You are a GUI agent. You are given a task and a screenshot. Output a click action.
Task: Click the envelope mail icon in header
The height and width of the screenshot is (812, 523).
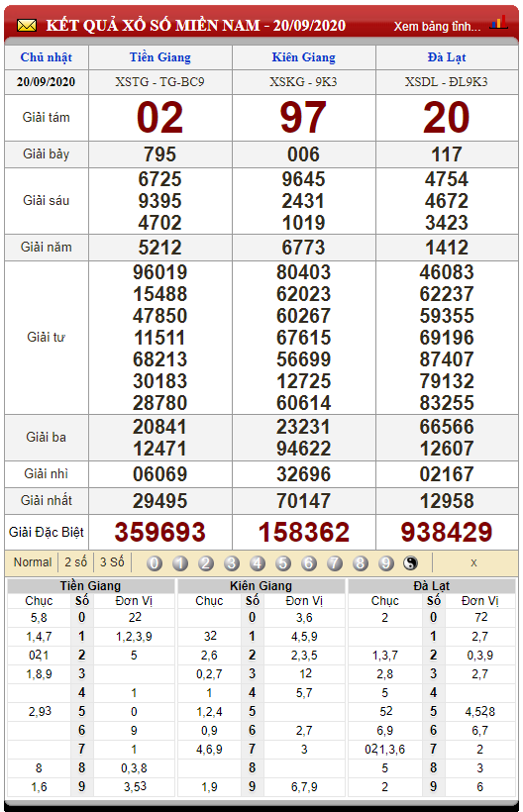(27, 25)
